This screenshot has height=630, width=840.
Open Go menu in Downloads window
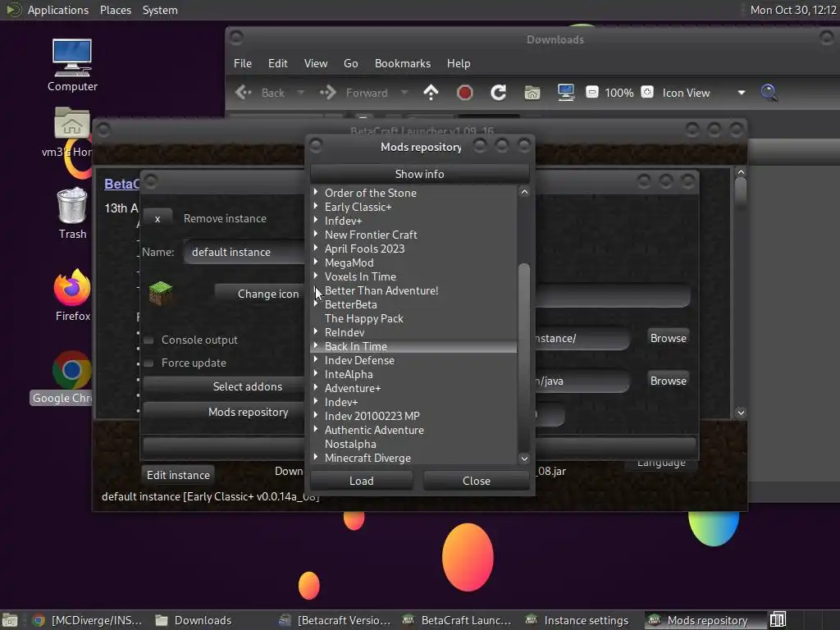pyautogui.click(x=350, y=63)
